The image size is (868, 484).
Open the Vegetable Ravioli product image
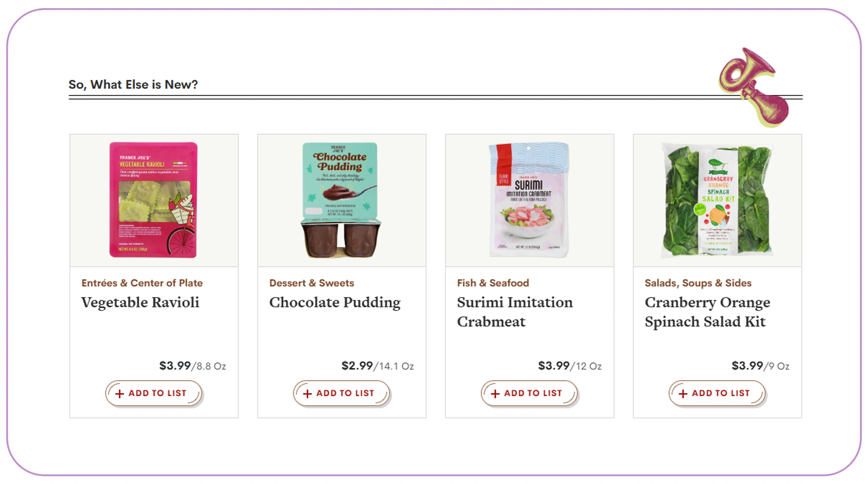pyautogui.click(x=153, y=200)
